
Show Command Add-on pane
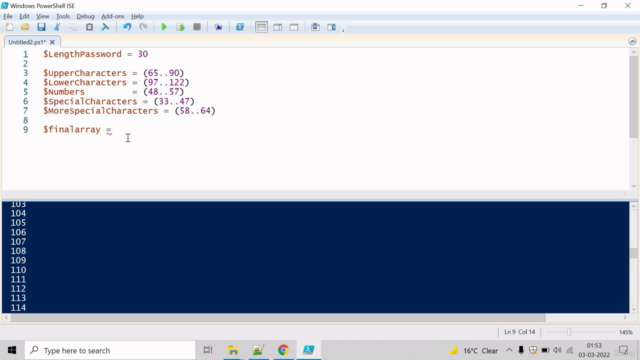tap(331, 27)
